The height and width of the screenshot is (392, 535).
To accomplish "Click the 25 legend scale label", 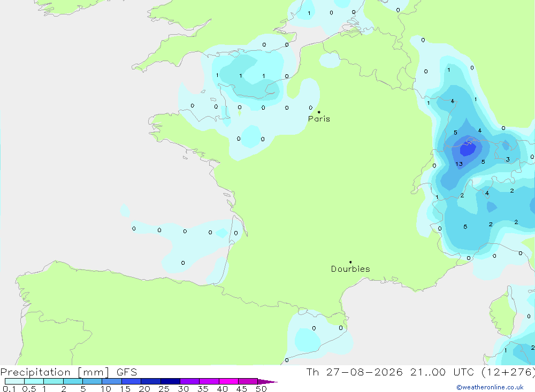I will pos(164,389).
